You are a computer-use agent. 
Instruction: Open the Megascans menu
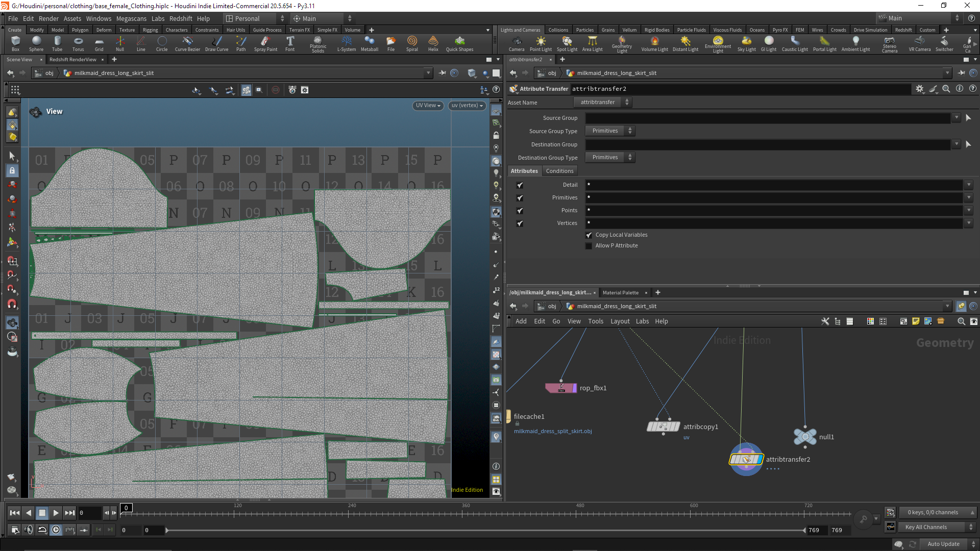(x=131, y=18)
